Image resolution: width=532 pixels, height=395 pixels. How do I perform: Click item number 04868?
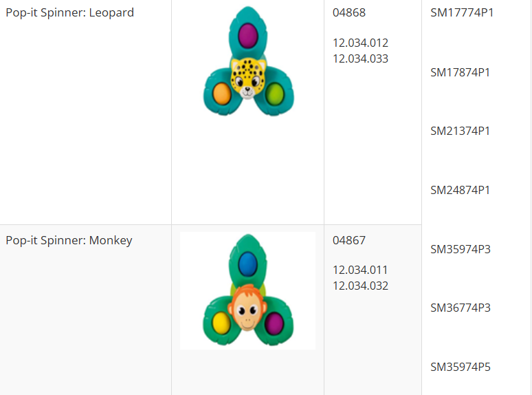[x=349, y=13]
